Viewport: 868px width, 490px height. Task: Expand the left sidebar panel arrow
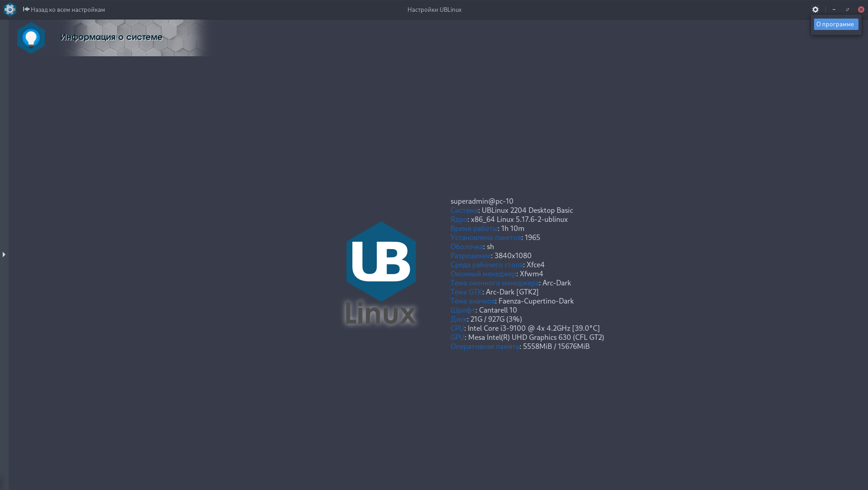[4, 255]
